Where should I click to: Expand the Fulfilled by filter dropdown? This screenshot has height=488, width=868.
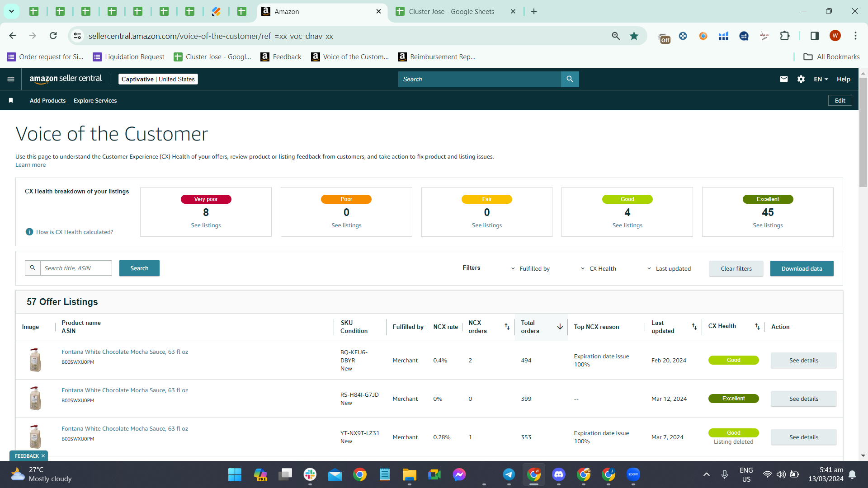[530, 268]
